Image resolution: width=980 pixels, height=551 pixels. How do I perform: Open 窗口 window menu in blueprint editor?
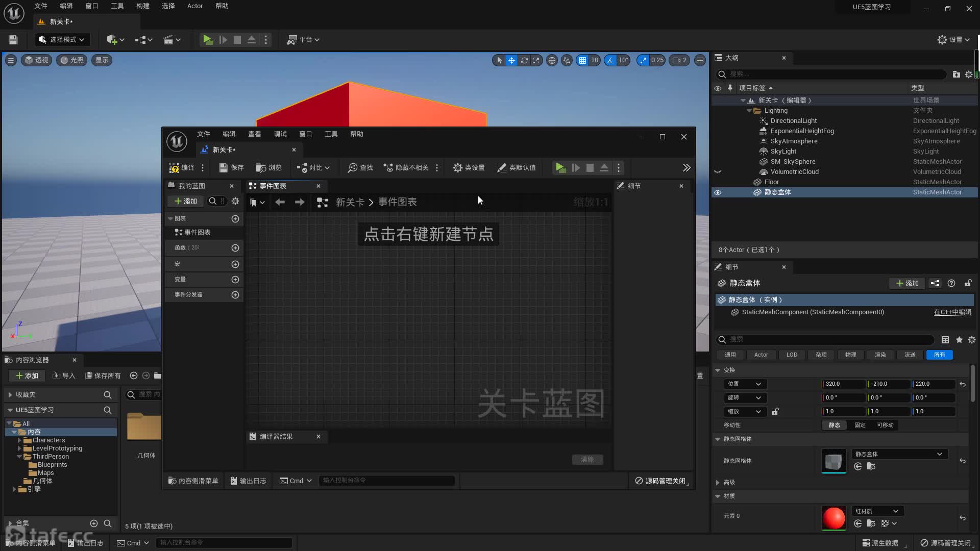[306, 133]
